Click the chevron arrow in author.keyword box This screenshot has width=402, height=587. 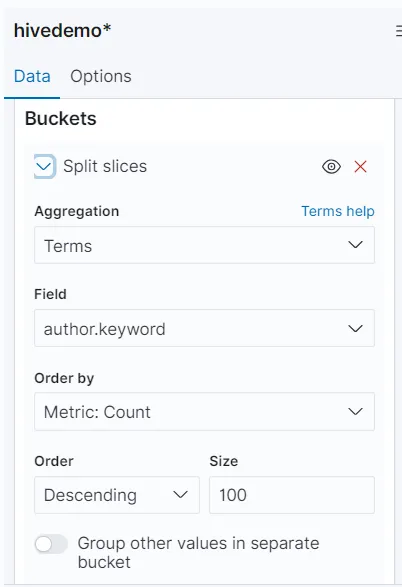(355, 328)
